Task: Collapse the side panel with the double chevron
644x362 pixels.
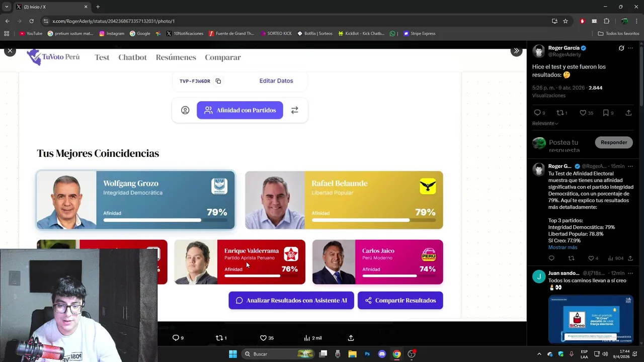Action: click(x=516, y=51)
